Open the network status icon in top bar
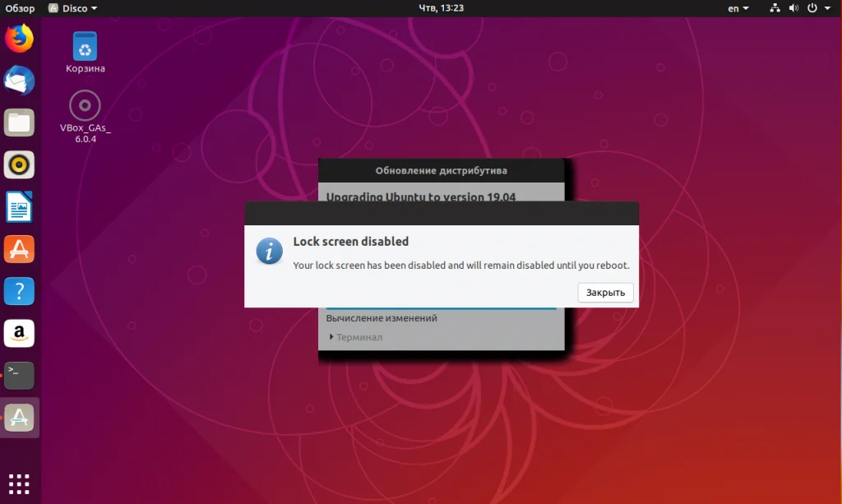This screenshot has height=504, width=842. (x=775, y=8)
